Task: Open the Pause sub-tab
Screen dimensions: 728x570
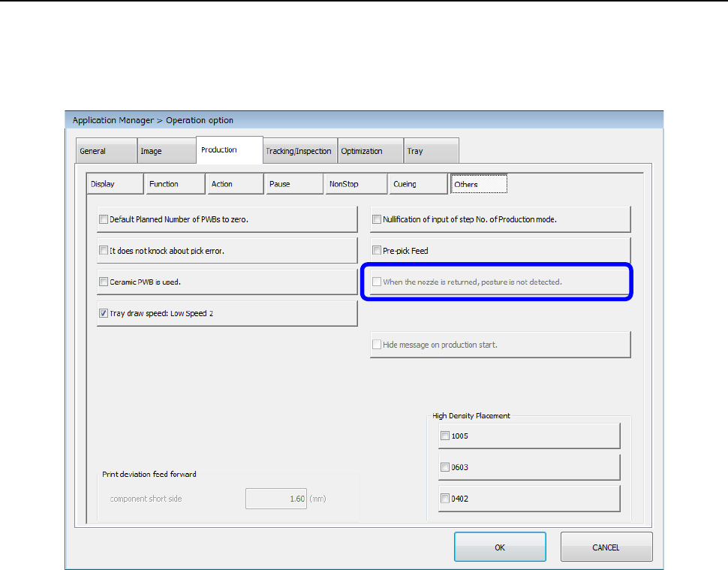Action: point(294,184)
